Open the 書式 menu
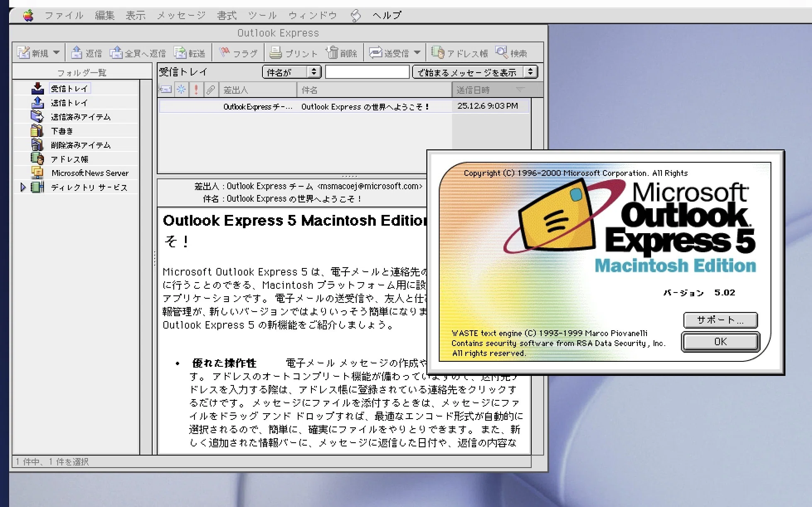This screenshot has height=507, width=812. [x=227, y=16]
